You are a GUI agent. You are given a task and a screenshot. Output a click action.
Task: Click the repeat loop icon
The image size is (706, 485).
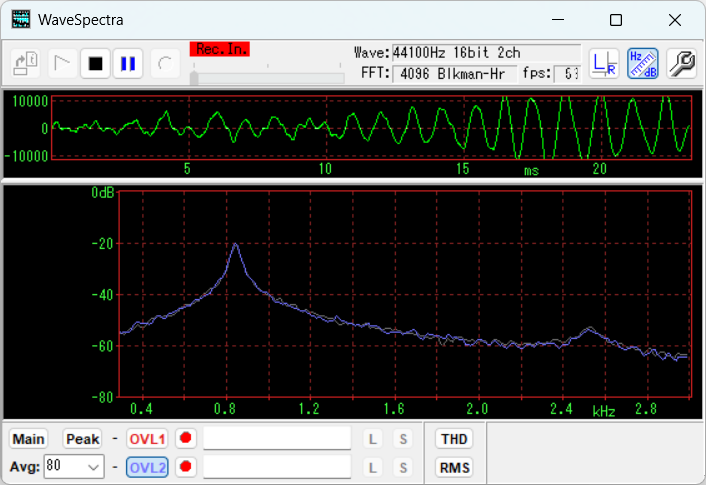pos(165,63)
